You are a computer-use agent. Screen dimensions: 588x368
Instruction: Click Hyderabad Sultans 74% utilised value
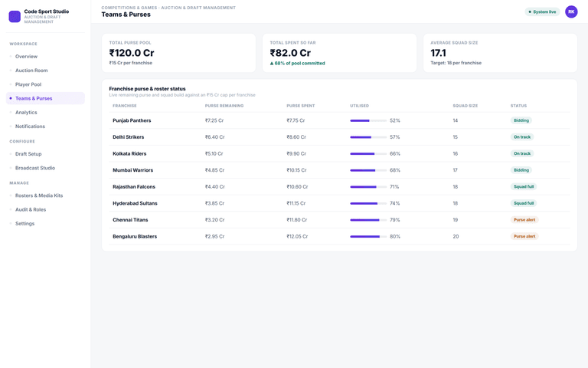[x=395, y=203]
